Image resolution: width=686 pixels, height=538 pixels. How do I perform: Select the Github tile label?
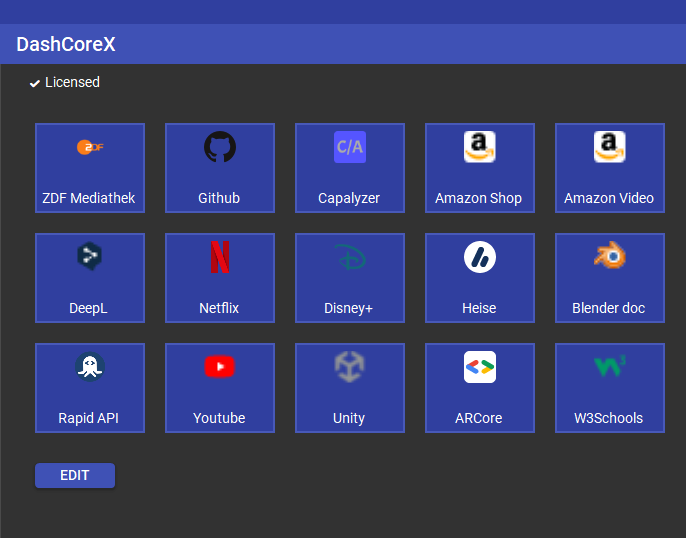(219, 198)
